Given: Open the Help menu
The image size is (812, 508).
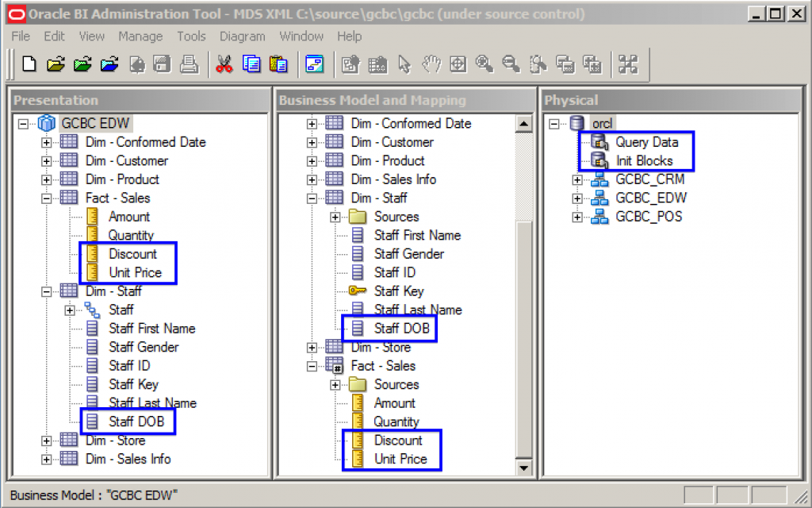Looking at the screenshot, I should (x=350, y=37).
